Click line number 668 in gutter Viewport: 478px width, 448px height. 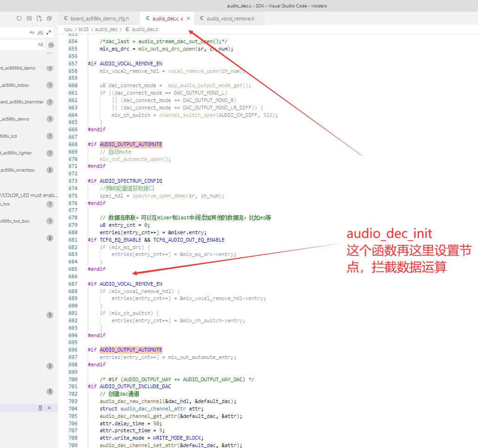pos(73,144)
